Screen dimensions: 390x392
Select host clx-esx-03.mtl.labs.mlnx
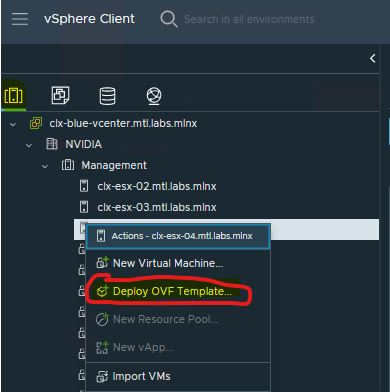coord(157,207)
